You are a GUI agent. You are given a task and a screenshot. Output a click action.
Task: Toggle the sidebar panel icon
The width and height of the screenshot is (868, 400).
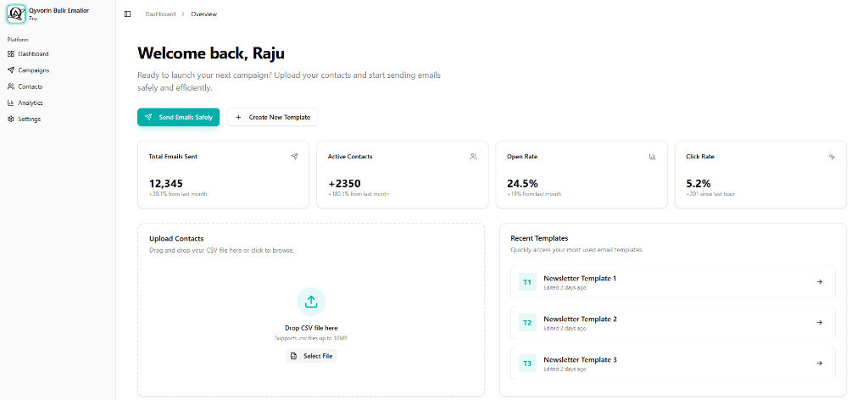[128, 14]
